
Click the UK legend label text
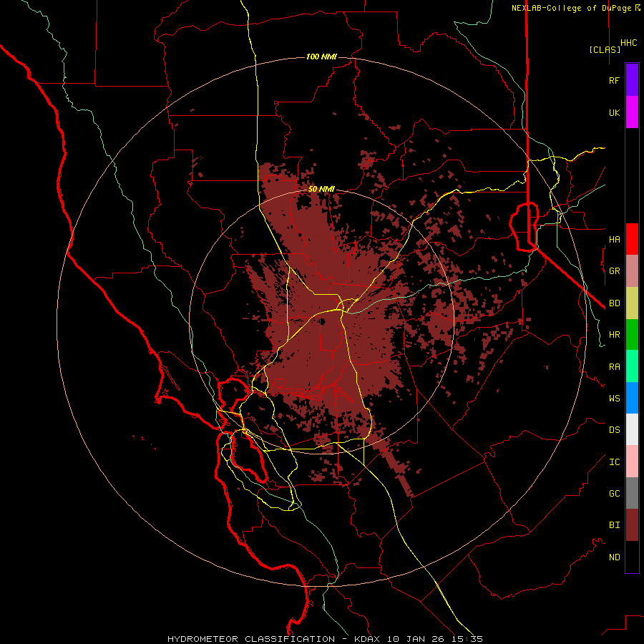[614, 112]
